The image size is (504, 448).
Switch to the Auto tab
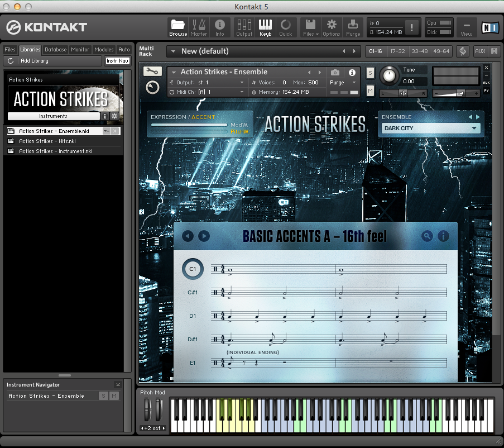[x=124, y=50]
